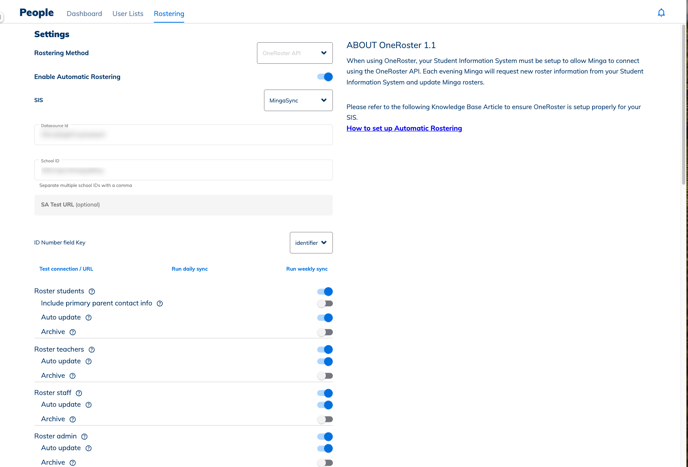Click 'Separate multiple school IDs with a comma' hint
This screenshot has width=688, height=467.
point(86,185)
